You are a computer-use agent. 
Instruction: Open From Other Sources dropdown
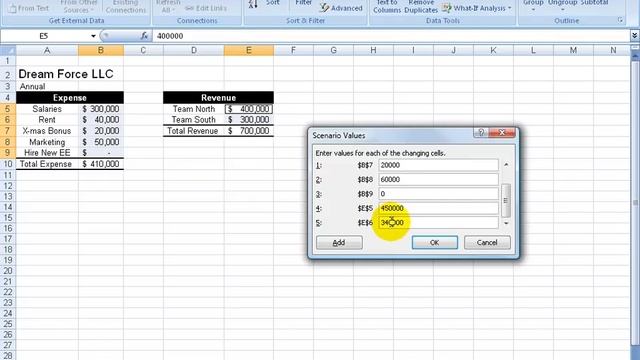pyautogui.click(x=79, y=6)
